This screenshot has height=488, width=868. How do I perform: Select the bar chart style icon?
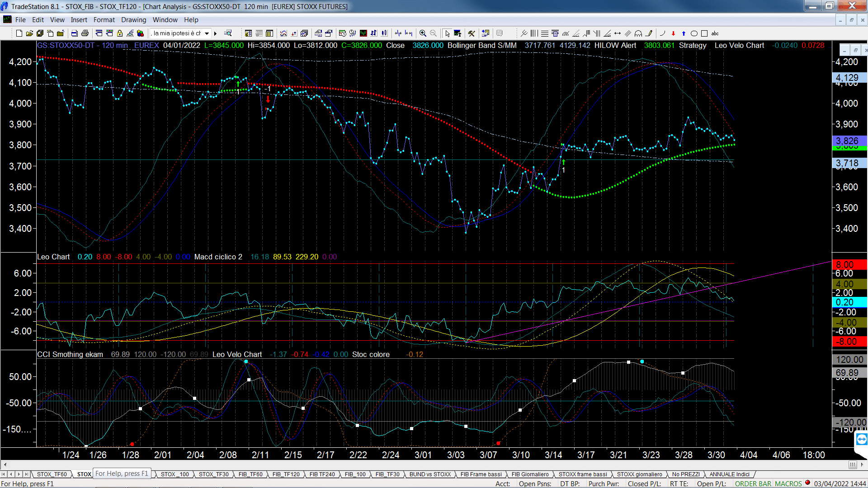click(374, 33)
